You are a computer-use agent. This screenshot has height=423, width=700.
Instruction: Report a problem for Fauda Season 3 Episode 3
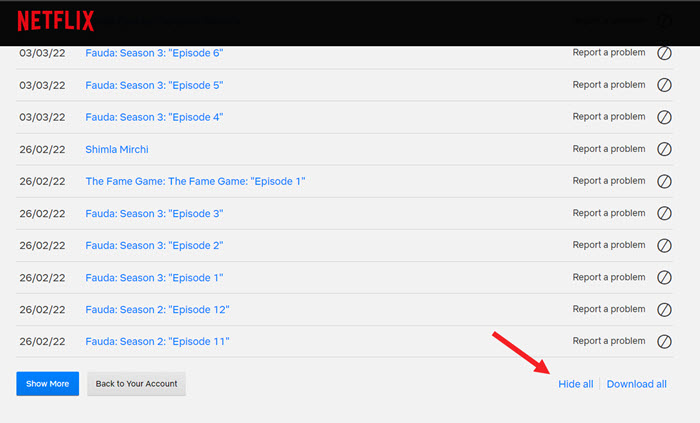[x=609, y=213]
